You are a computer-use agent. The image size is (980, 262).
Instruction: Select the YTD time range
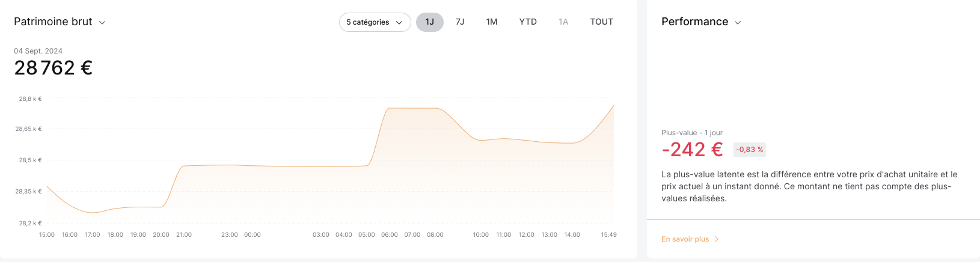pyautogui.click(x=528, y=22)
